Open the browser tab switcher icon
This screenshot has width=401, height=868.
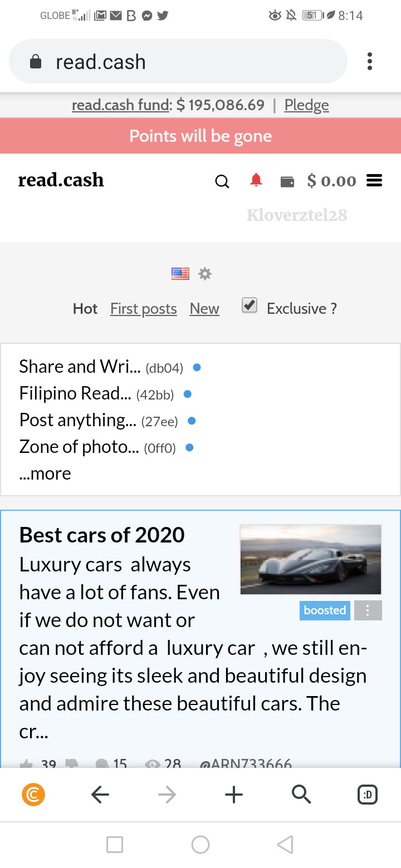pos(368,795)
